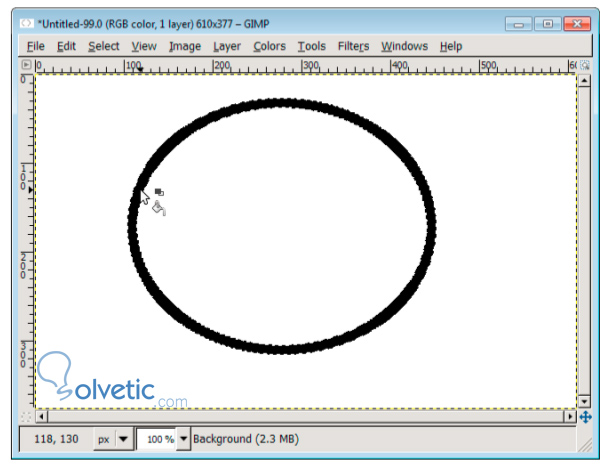Click the GIMP window title bar icon

click(27, 23)
